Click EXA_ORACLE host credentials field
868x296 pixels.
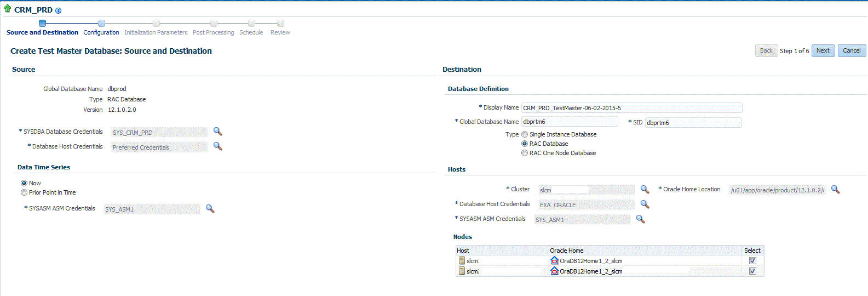pos(587,204)
